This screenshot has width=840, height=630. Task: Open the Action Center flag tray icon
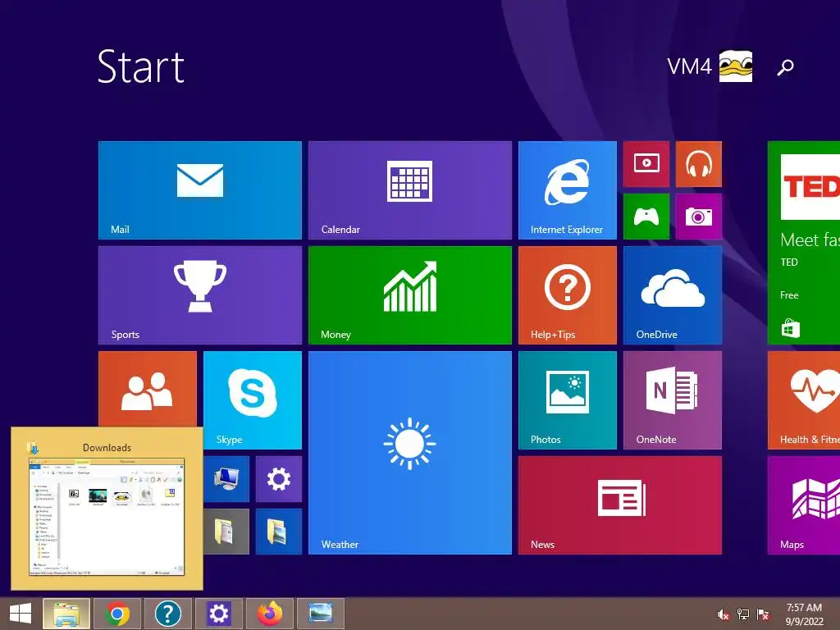763,614
